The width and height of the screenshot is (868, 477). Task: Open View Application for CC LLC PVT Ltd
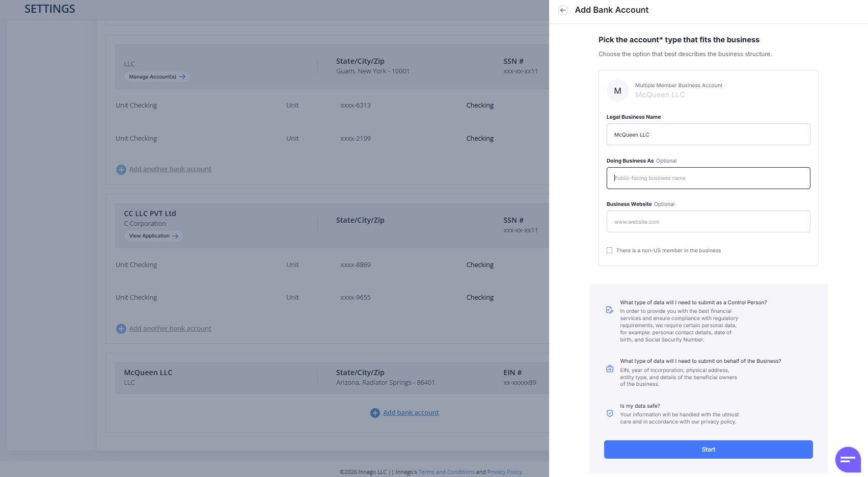[x=153, y=236]
